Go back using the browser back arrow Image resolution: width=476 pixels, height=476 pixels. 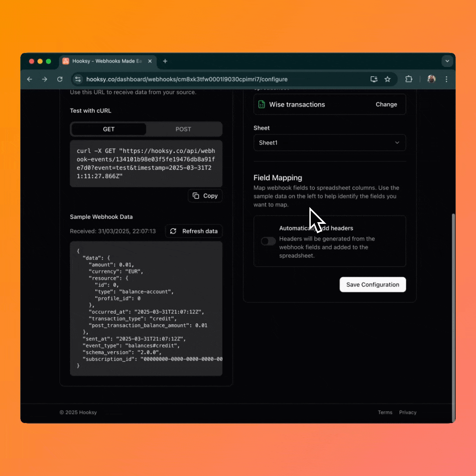coord(30,79)
